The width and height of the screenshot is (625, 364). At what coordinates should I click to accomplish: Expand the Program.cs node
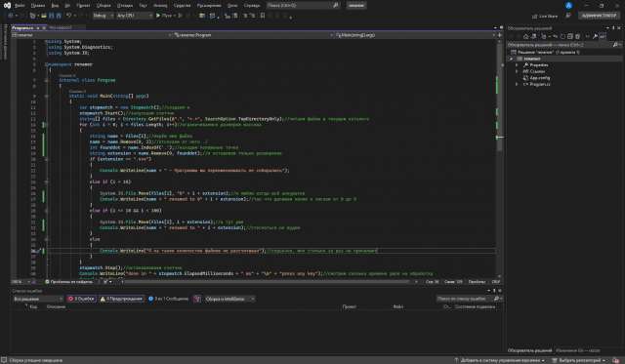click(517, 84)
